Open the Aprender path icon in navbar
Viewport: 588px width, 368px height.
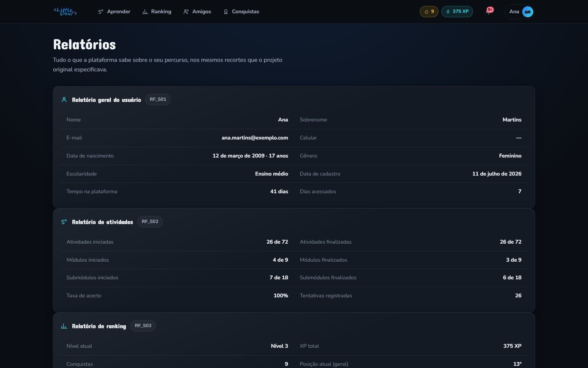coord(101,12)
